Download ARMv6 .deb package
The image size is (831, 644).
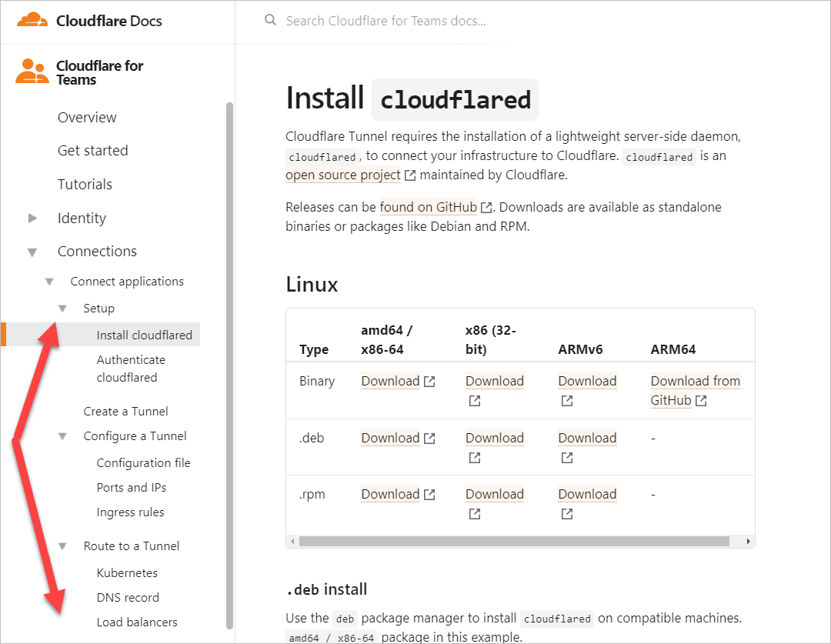pyautogui.click(x=587, y=439)
